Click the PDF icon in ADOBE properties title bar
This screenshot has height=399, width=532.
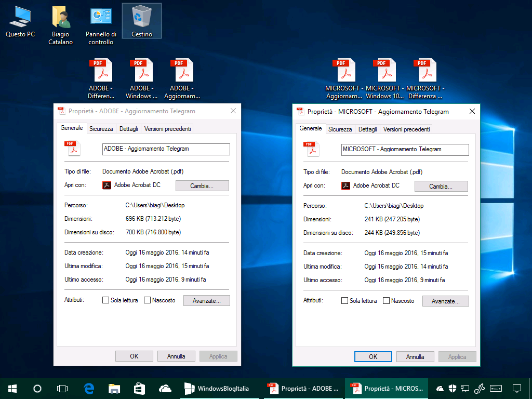pyautogui.click(x=61, y=111)
